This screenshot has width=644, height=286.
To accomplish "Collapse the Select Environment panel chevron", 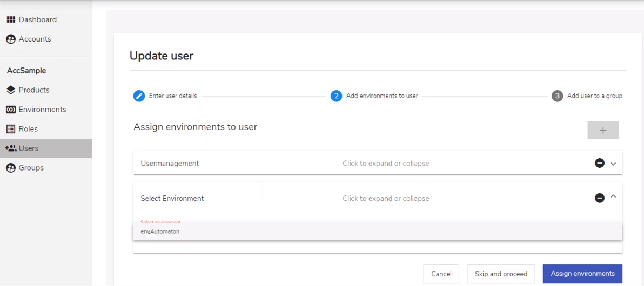I will tap(613, 196).
